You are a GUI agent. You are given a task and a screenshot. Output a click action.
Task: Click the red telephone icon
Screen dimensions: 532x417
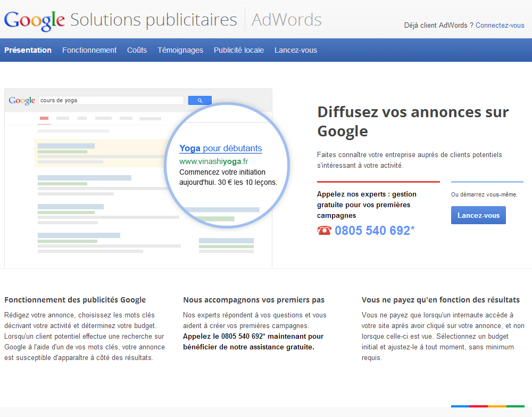(324, 231)
